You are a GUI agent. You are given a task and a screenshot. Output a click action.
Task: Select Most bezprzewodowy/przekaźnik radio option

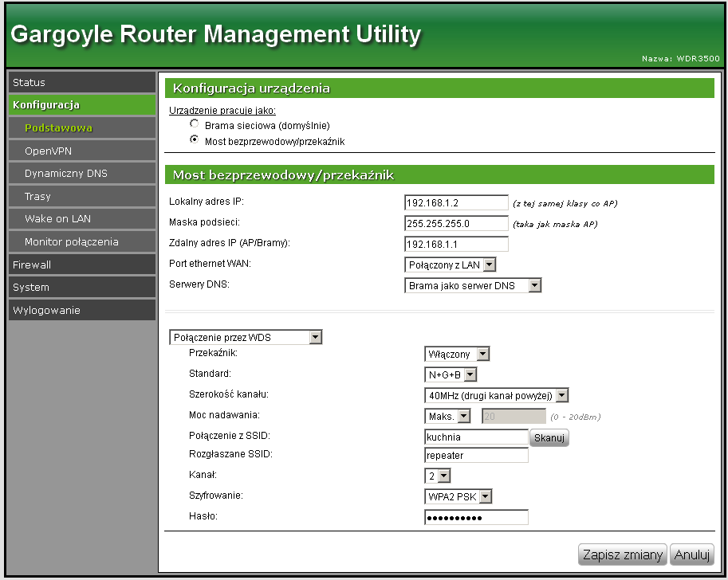click(194, 140)
